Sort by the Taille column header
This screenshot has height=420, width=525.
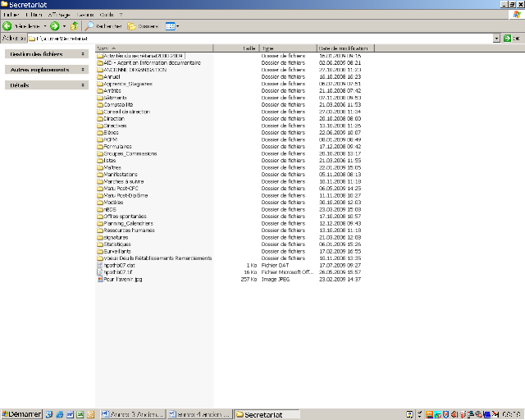236,48
